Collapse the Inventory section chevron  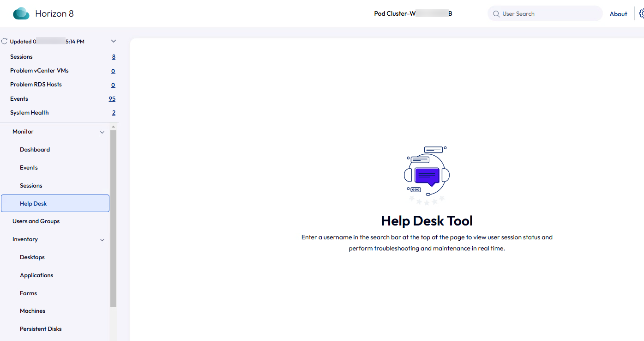click(x=102, y=240)
